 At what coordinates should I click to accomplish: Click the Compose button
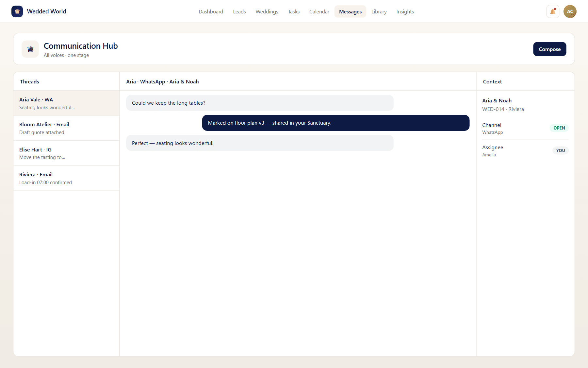(x=549, y=49)
